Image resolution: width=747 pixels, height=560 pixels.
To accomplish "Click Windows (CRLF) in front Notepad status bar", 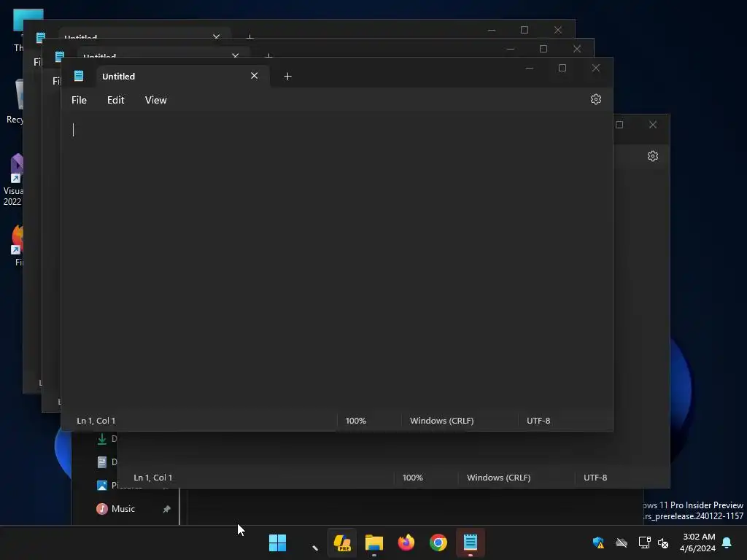I will (x=441, y=421).
